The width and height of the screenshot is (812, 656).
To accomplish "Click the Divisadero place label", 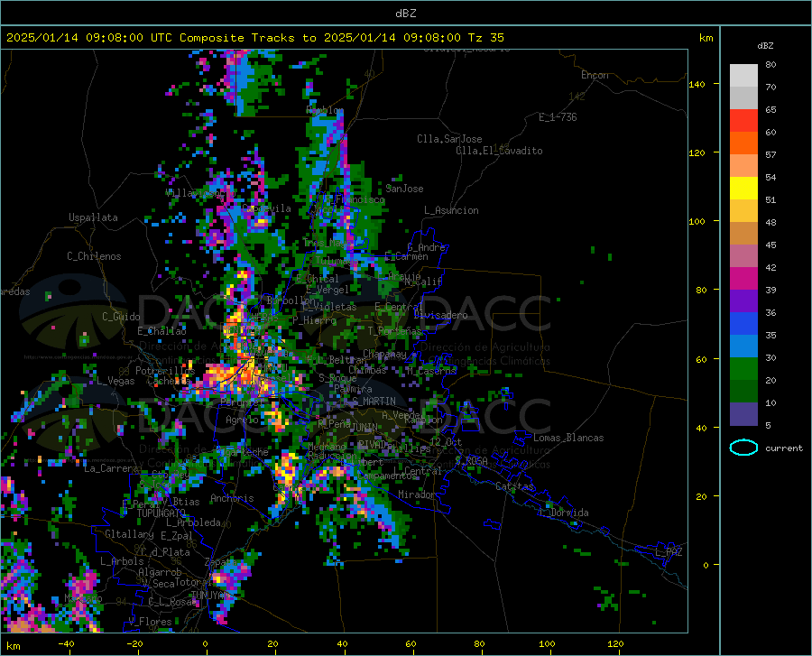I will click(x=440, y=315).
